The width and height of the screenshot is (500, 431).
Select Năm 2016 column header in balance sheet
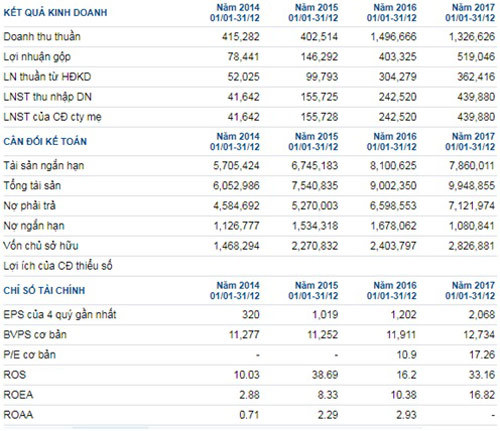392,141
